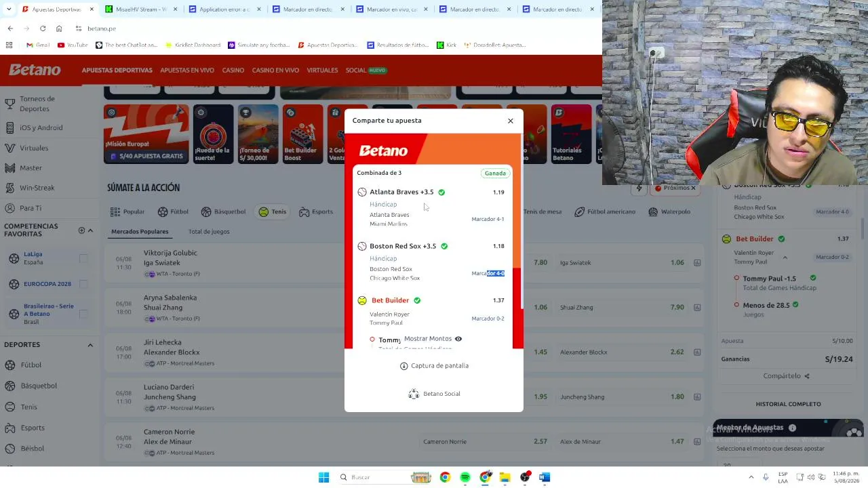Image resolution: width=868 pixels, height=488 pixels.
Task: Switch to the Mercados Populares tab
Action: point(140,232)
